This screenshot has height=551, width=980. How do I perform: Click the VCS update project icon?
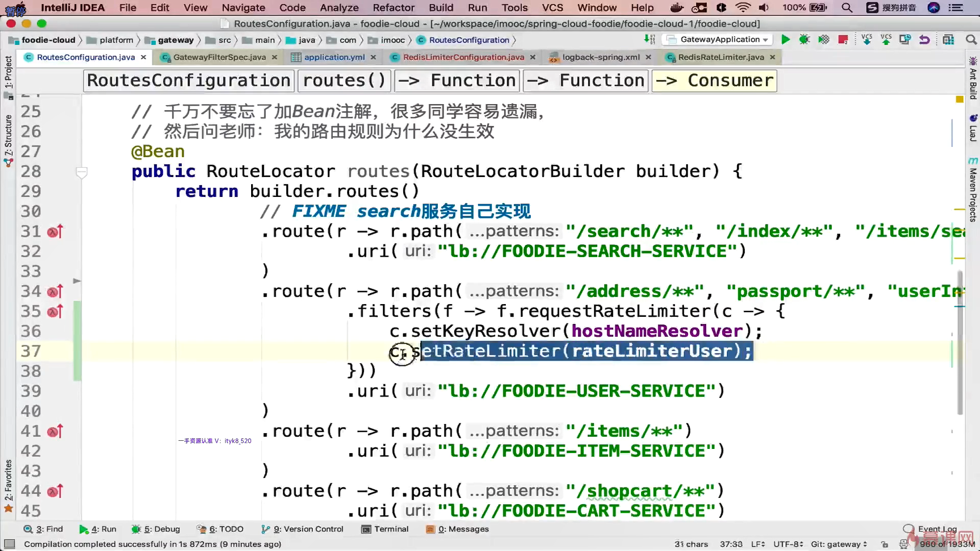tap(867, 40)
